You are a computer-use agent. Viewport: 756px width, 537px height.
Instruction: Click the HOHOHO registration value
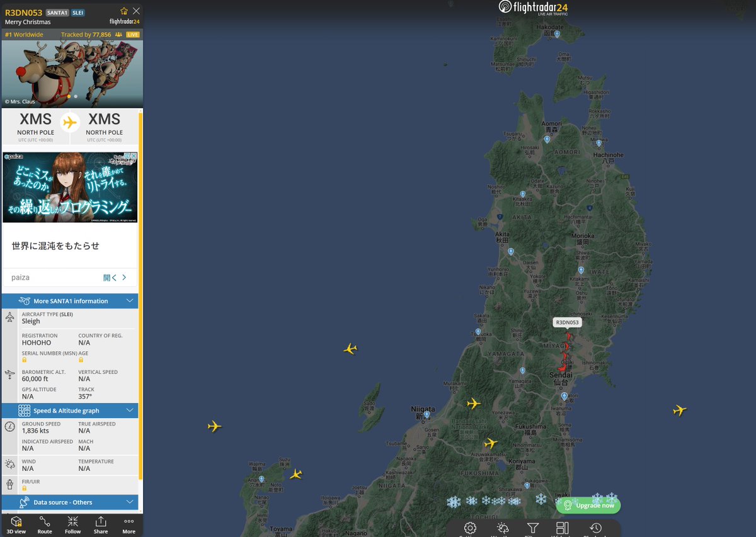(x=37, y=342)
